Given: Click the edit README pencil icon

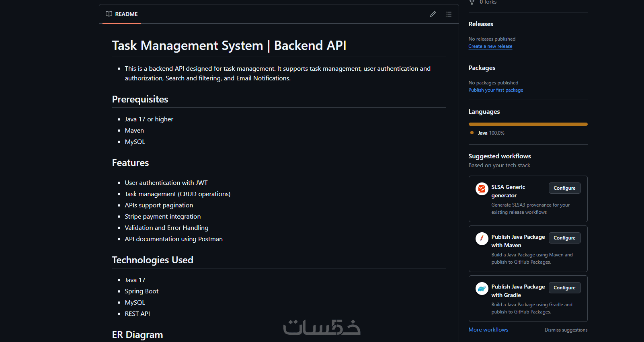Looking at the screenshot, I should [x=433, y=14].
